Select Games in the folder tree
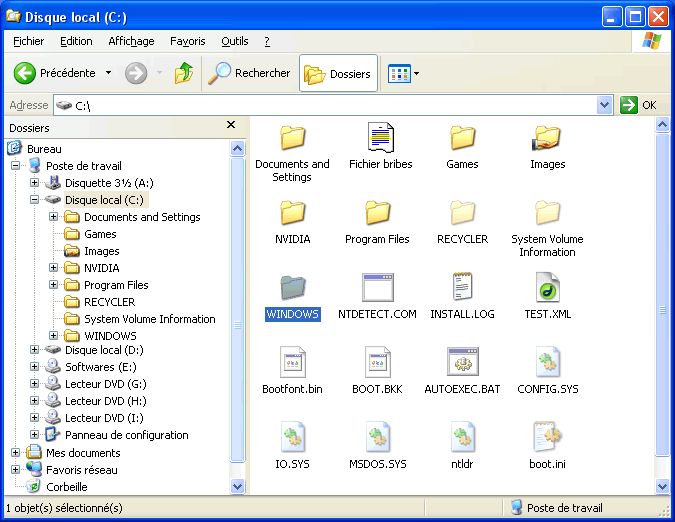The width and height of the screenshot is (675, 522). [x=100, y=234]
